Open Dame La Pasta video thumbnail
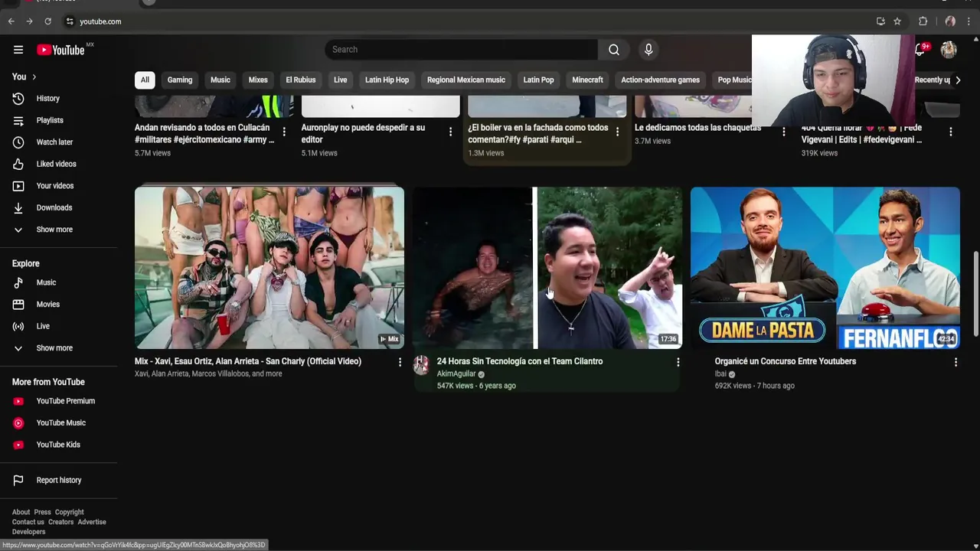 tap(825, 268)
